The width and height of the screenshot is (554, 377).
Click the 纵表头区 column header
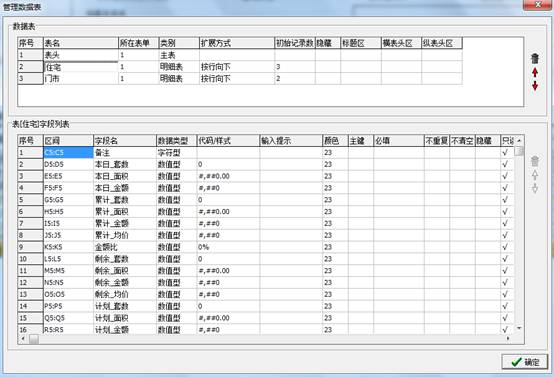442,43
